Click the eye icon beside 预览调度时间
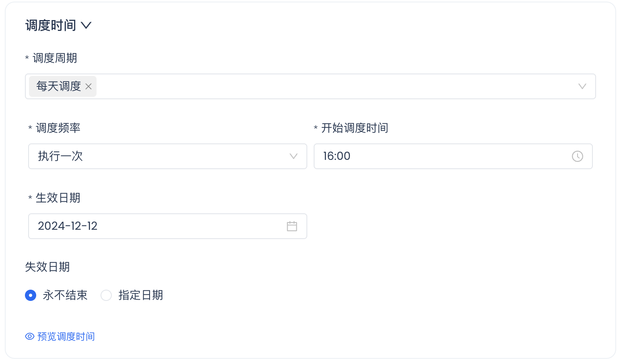625x364 pixels. [x=30, y=337]
